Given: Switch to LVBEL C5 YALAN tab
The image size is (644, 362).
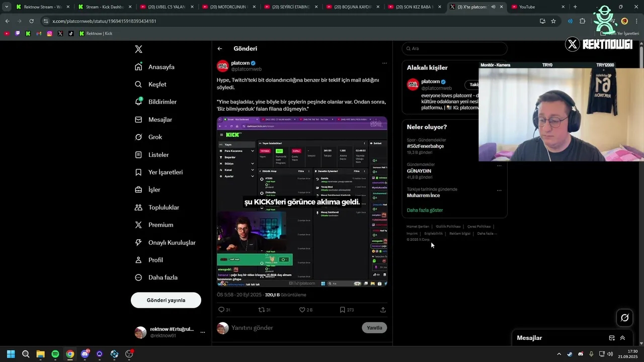Looking at the screenshot, I should tap(167, 7).
